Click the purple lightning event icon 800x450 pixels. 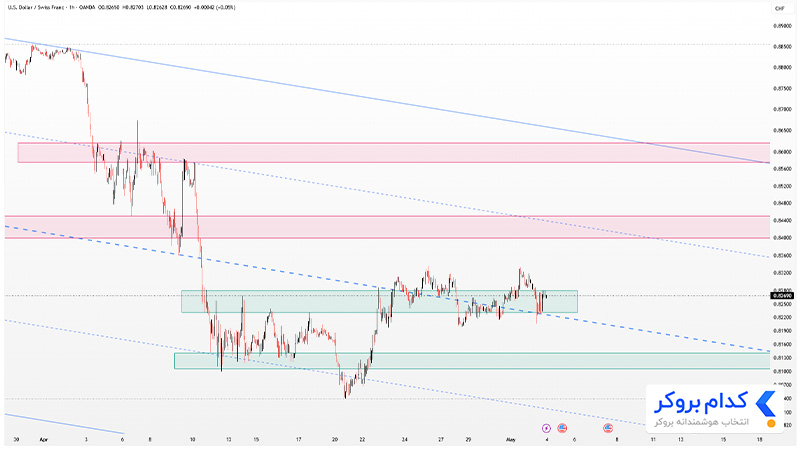(x=546, y=428)
